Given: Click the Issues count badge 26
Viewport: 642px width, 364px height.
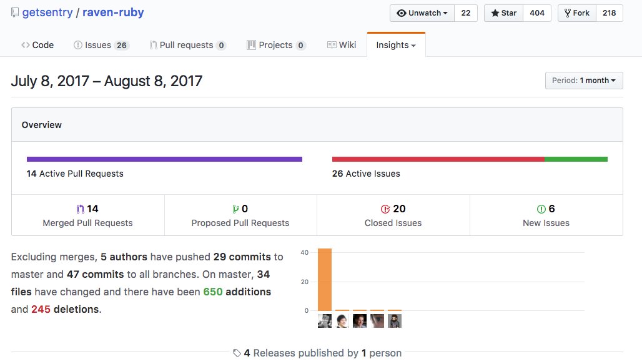Looking at the screenshot, I should [122, 46].
